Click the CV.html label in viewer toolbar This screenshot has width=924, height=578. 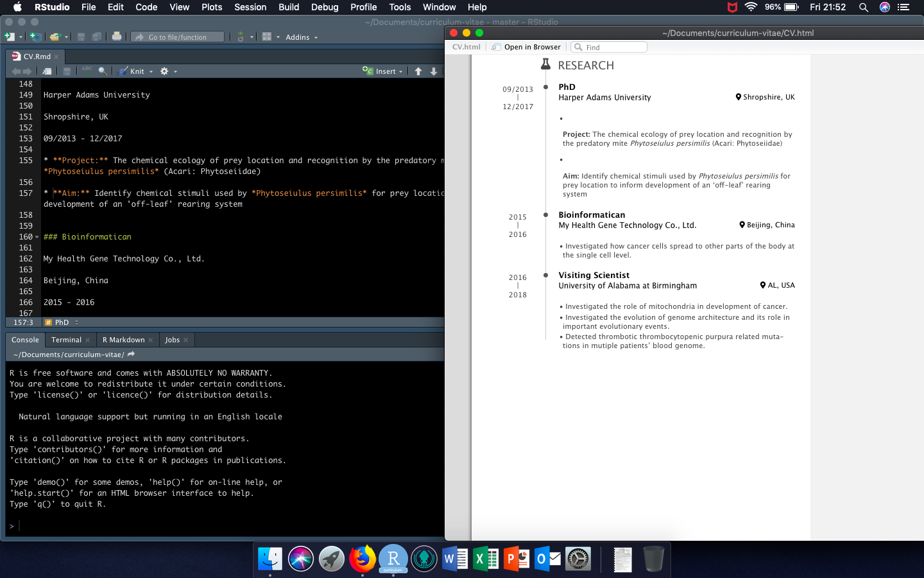[466, 47]
